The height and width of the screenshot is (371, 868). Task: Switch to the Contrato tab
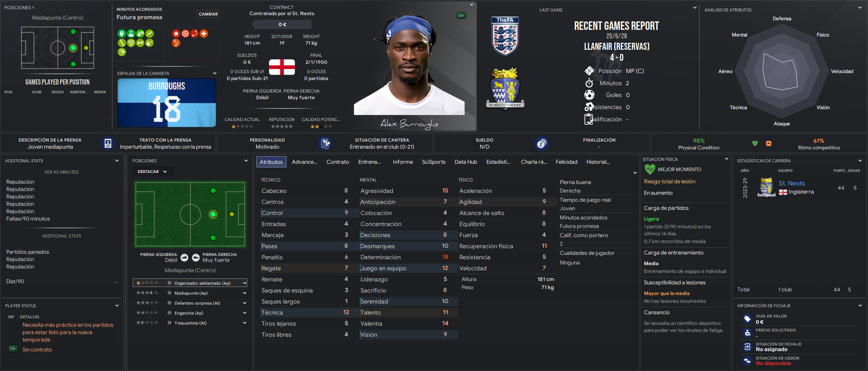pyautogui.click(x=338, y=162)
